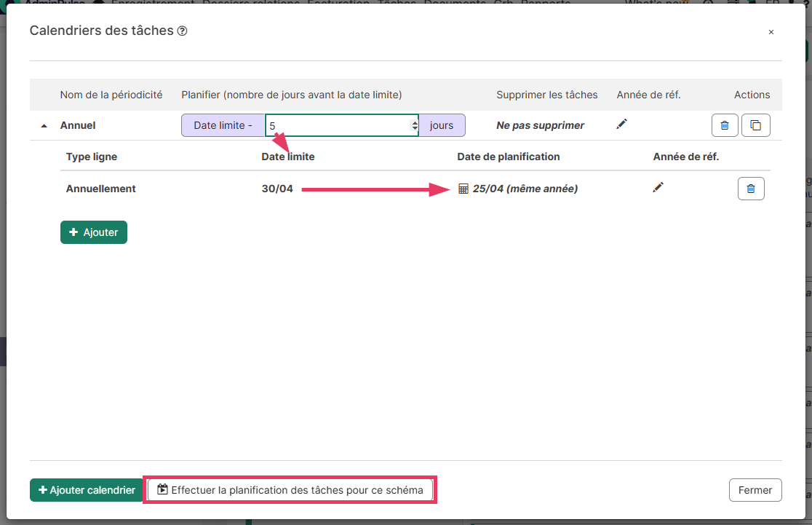Close the dialog with the × icon
812x525 pixels.
[771, 32]
